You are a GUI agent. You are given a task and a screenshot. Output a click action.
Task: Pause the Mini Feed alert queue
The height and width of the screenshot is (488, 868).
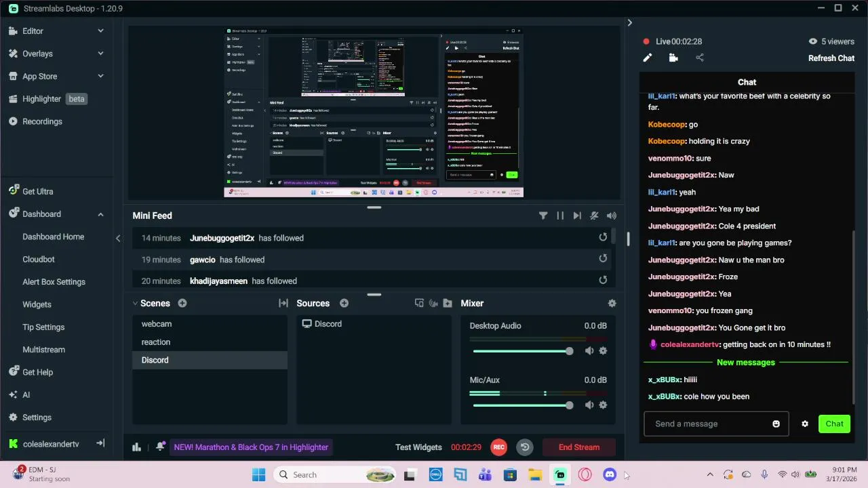tap(560, 216)
